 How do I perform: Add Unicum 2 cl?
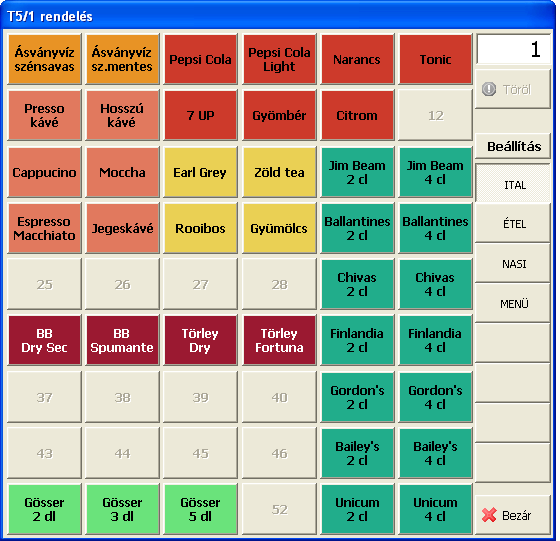click(357, 509)
